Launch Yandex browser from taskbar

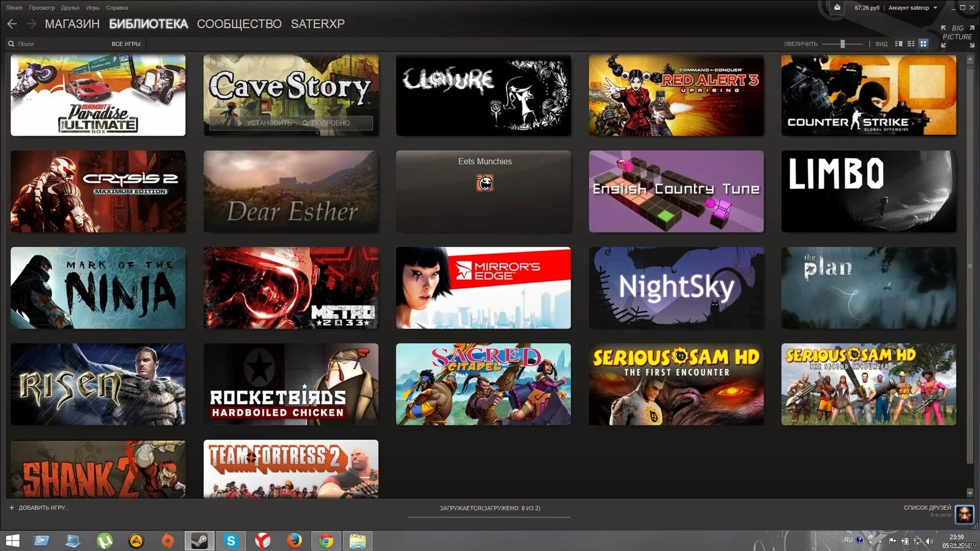click(263, 541)
